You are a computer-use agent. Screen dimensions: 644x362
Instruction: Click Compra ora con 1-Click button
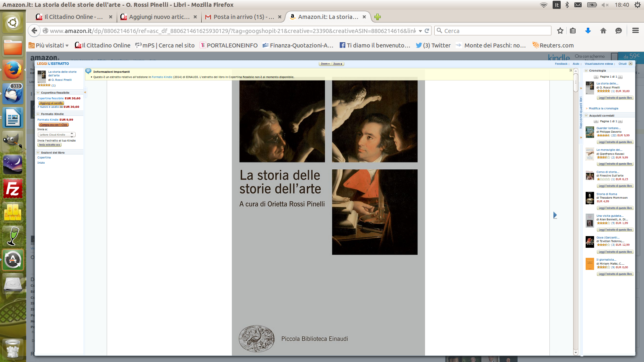pyautogui.click(x=54, y=125)
